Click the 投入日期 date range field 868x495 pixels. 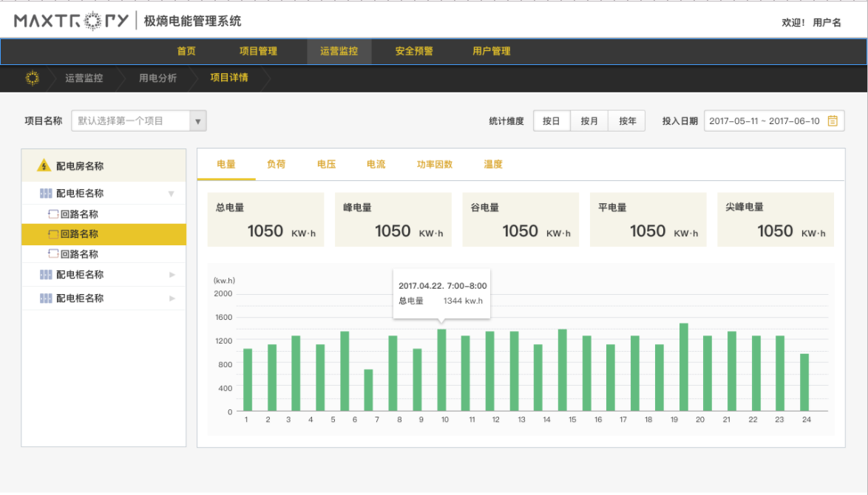click(774, 121)
